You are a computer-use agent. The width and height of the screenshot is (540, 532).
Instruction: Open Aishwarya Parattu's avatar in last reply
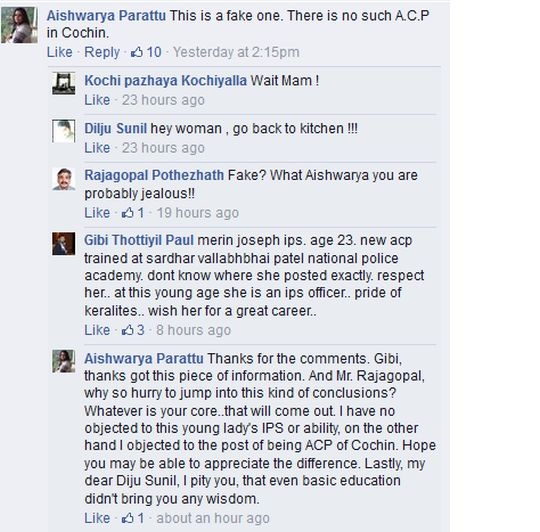64,361
